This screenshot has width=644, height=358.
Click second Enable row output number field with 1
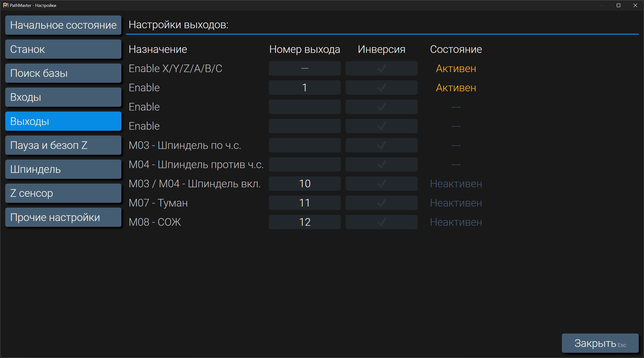click(x=305, y=87)
